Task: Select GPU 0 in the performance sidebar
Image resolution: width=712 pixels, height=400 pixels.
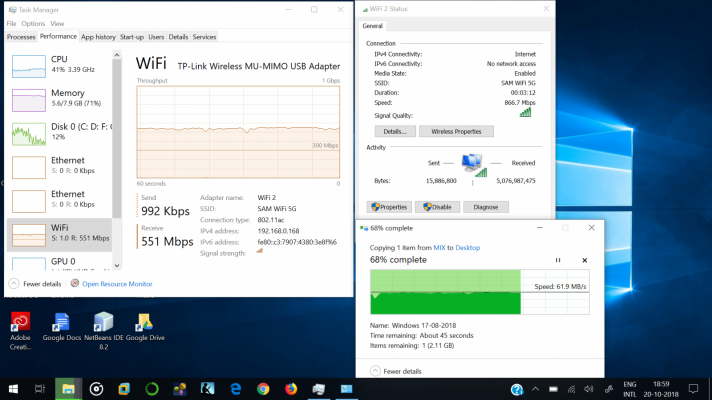Action: pos(59,262)
